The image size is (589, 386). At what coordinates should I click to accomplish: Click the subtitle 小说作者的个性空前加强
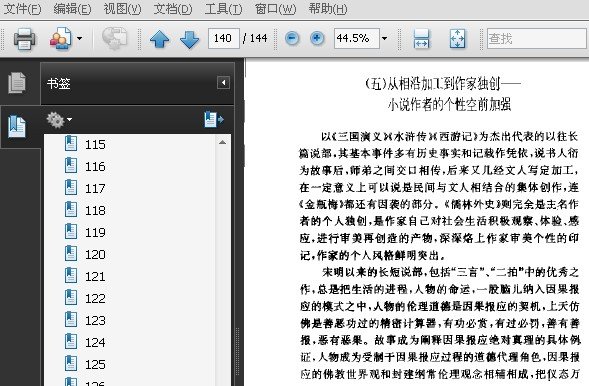(449, 104)
